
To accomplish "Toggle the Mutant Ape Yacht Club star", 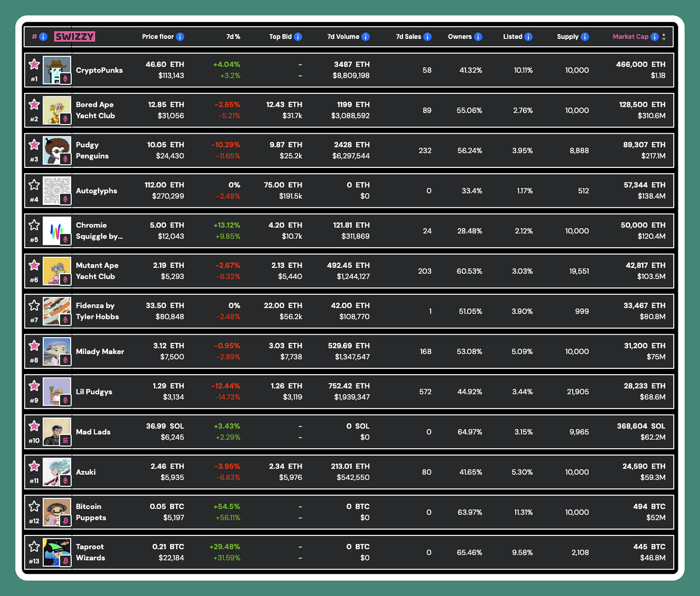I will (x=34, y=265).
